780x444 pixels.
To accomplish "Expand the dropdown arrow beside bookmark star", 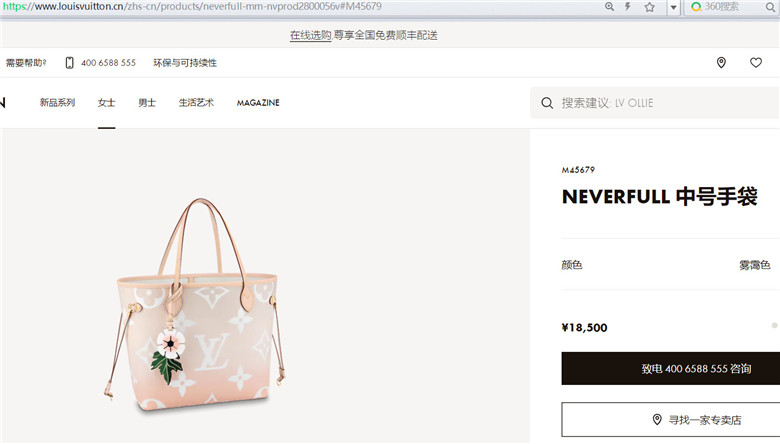I will [x=673, y=7].
